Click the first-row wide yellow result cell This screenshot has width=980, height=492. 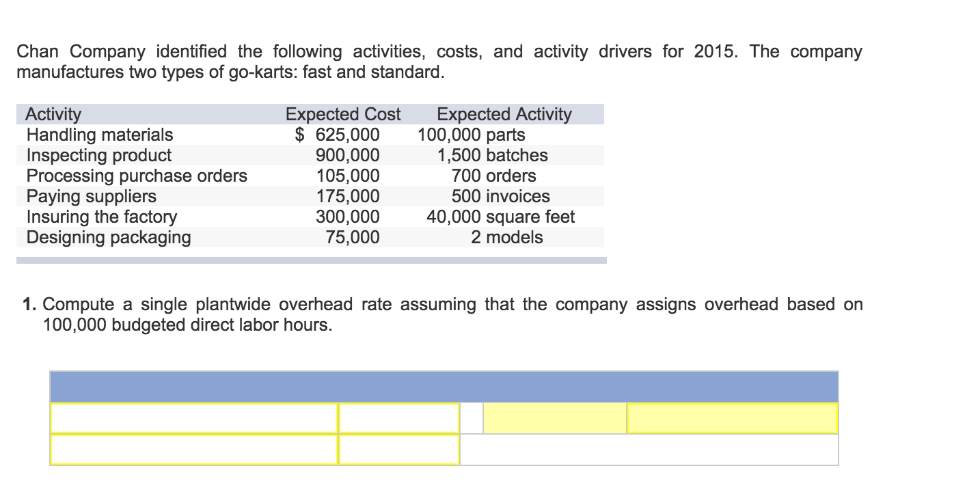732,418
